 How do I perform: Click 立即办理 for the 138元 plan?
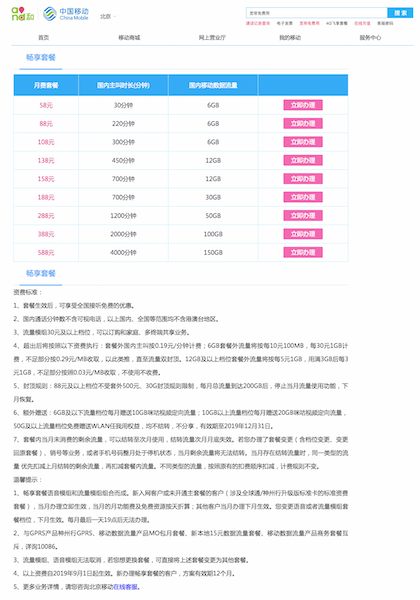(x=303, y=160)
